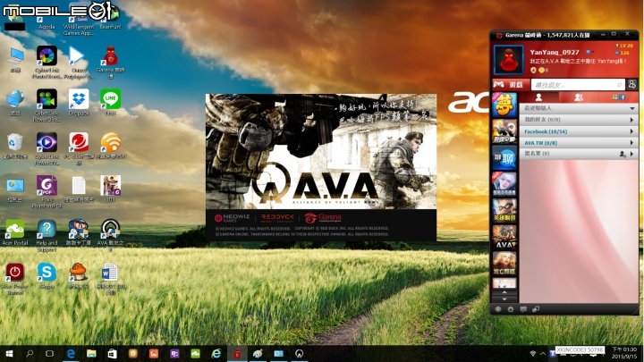Open the 英雄聯盟 League of Legends sidebar icon
The height and width of the screenshot is (362, 644).
(504, 210)
